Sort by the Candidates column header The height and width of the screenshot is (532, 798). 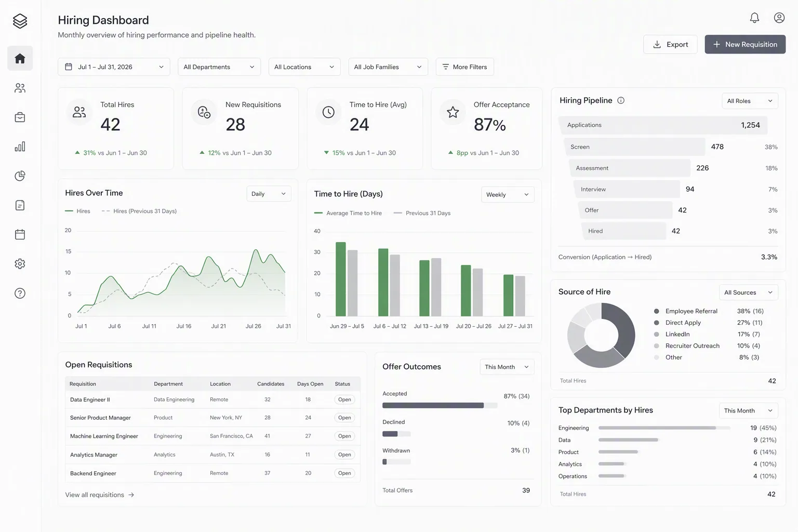271,384
